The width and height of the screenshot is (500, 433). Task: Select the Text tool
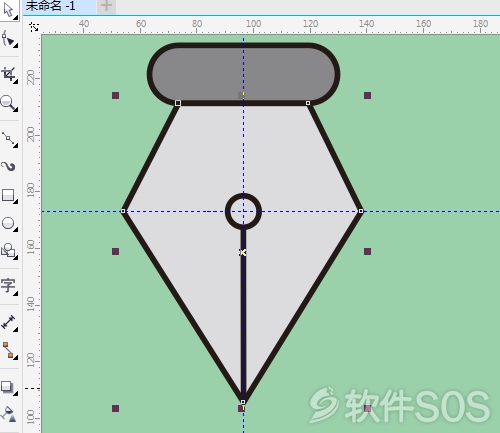[x=9, y=286]
